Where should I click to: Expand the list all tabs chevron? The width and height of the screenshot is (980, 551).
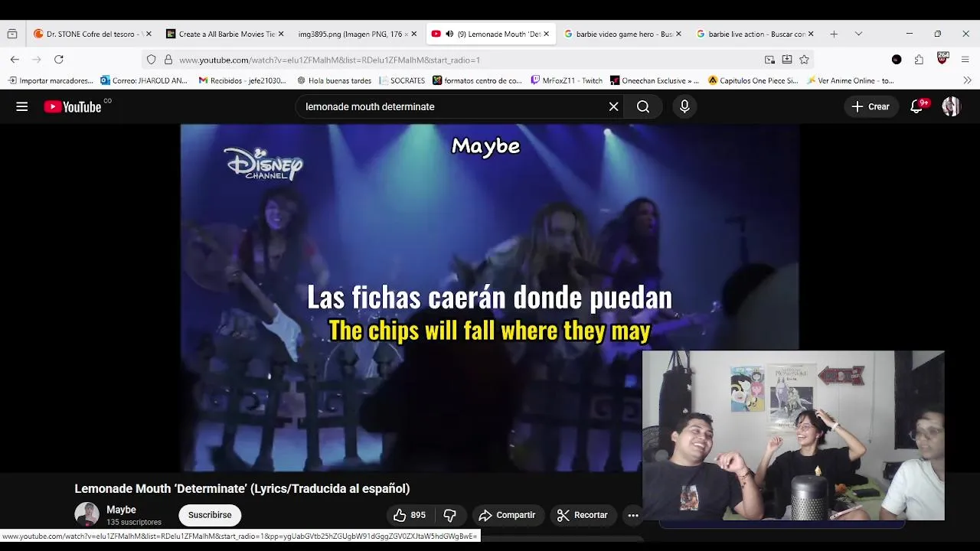pos(858,34)
